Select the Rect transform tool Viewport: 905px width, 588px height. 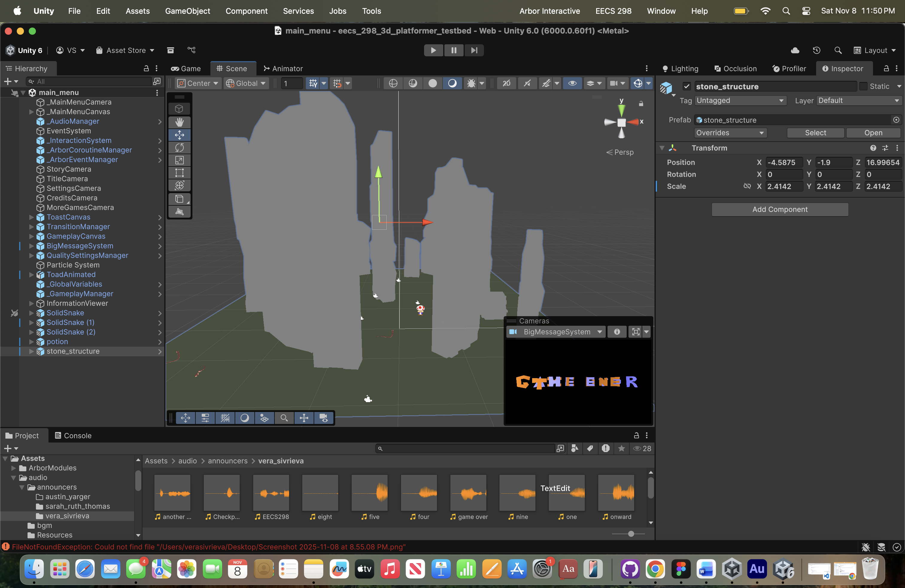point(180,173)
